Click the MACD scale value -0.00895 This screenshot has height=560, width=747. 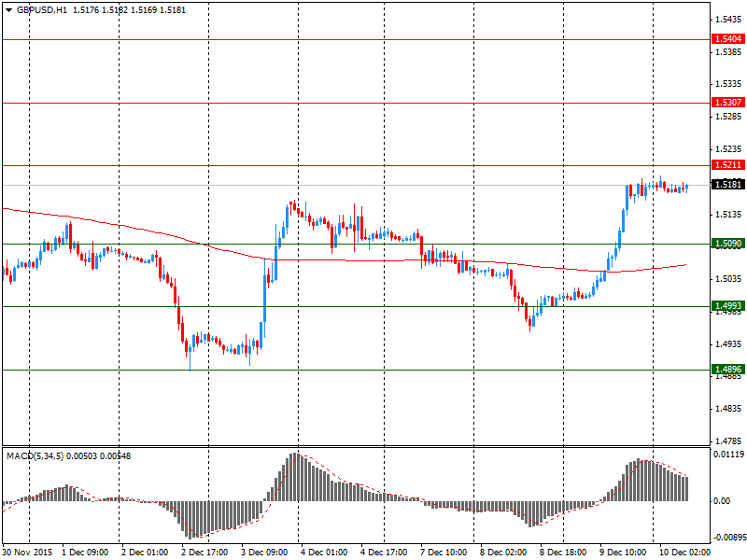728,538
